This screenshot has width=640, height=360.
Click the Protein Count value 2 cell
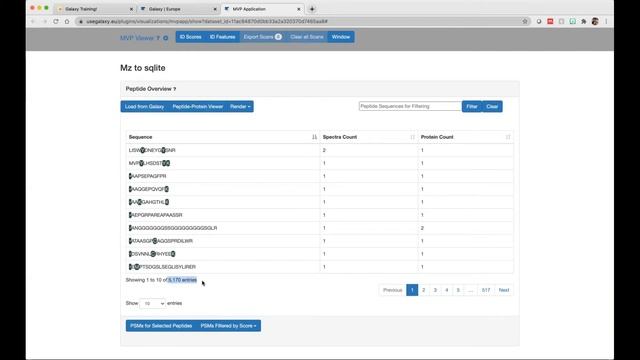(x=466, y=228)
